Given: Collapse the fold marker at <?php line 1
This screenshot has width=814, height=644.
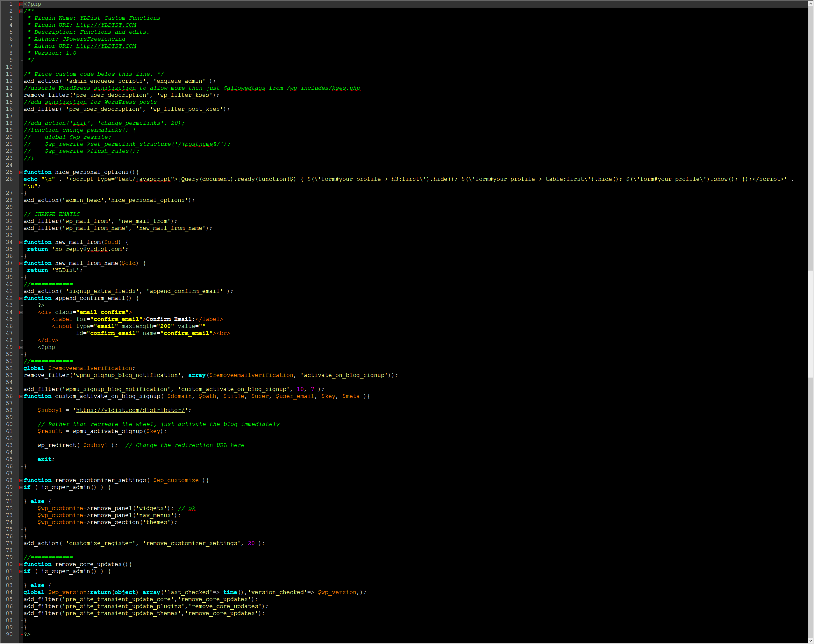Looking at the screenshot, I should [21, 4].
